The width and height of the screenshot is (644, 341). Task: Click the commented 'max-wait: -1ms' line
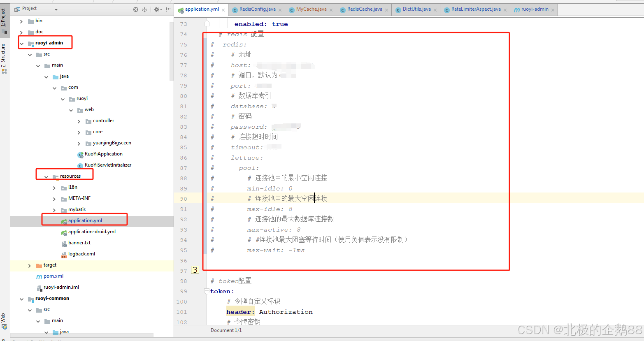pyautogui.click(x=275, y=250)
